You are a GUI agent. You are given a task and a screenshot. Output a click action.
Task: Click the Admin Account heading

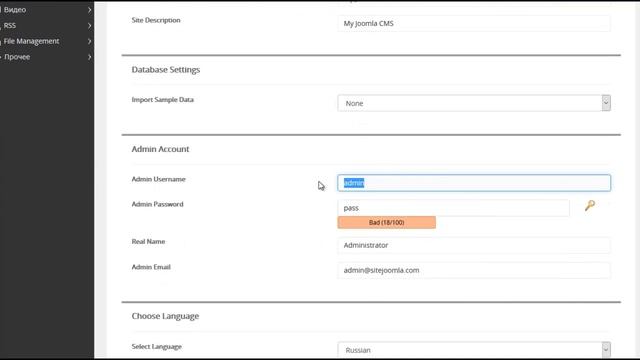(160, 149)
